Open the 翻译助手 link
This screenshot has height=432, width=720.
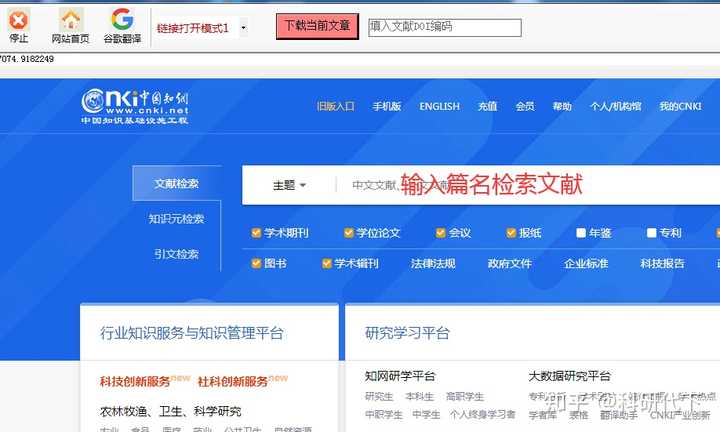pyautogui.click(x=619, y=415)
